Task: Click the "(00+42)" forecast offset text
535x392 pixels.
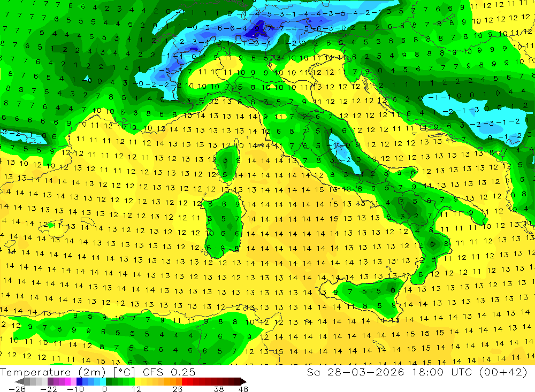Action: click(503, 372)
